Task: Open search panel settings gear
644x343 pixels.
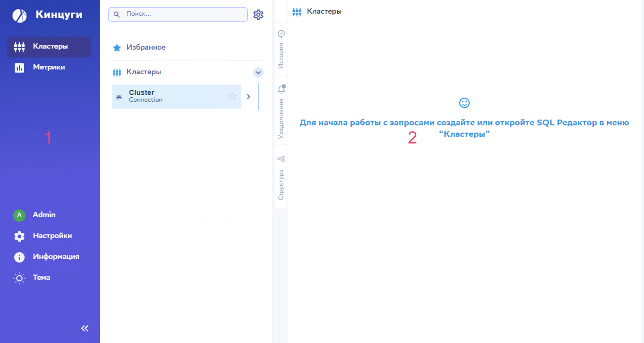Action: (258, 15)
